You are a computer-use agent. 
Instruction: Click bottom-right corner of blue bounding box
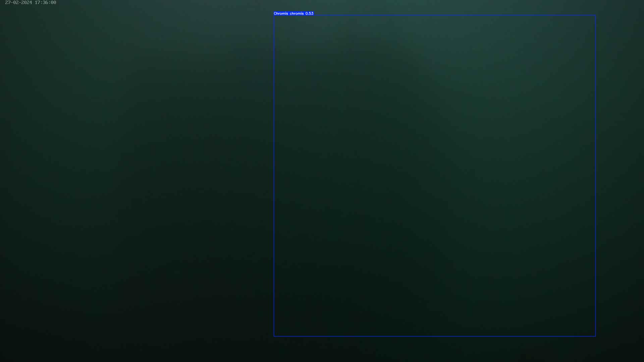(595, 336)
